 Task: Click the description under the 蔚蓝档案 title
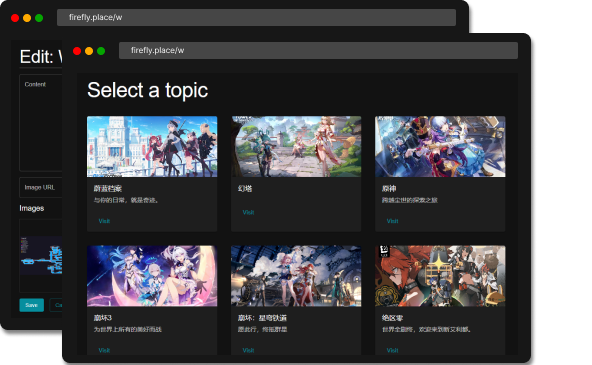(x=126, y=200)
